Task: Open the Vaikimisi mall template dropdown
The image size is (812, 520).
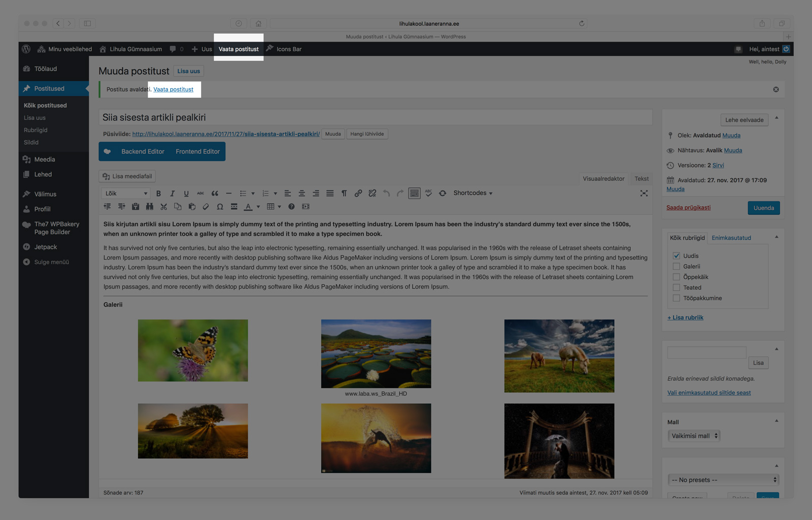Action: (694, 436)
